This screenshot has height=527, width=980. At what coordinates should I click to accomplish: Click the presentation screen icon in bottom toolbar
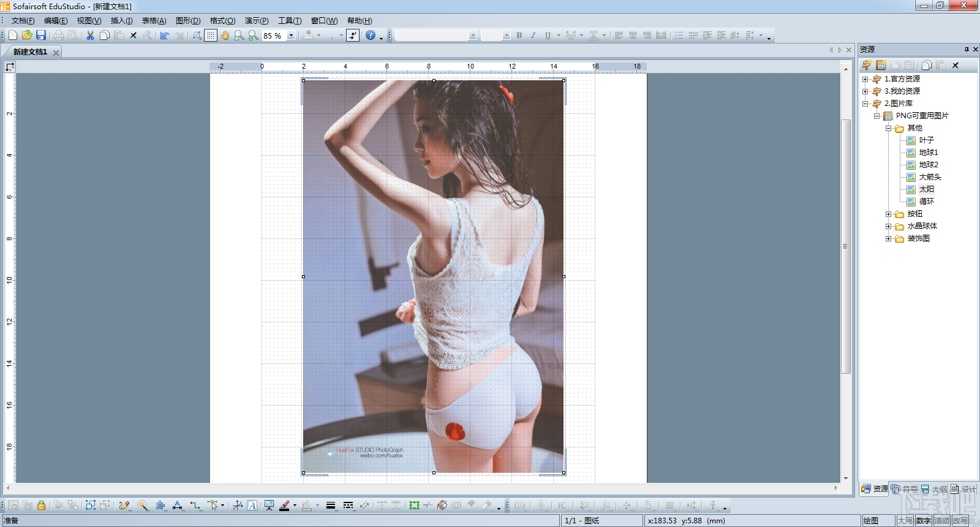(269, 506)
